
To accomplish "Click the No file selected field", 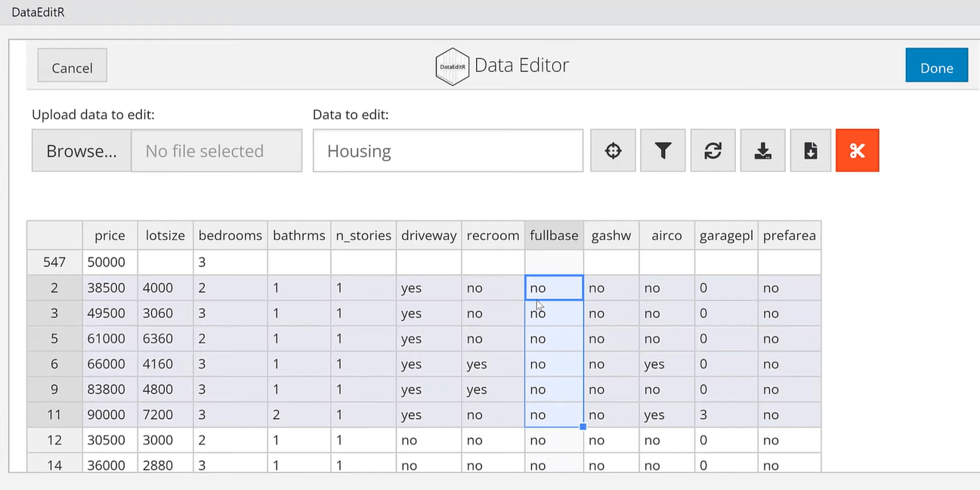I will [217, 150].
